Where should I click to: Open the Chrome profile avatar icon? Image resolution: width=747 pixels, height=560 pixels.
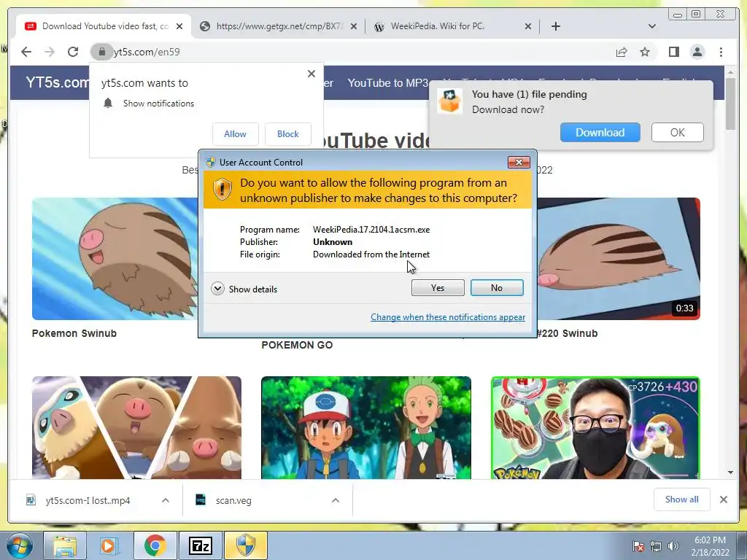697,52
